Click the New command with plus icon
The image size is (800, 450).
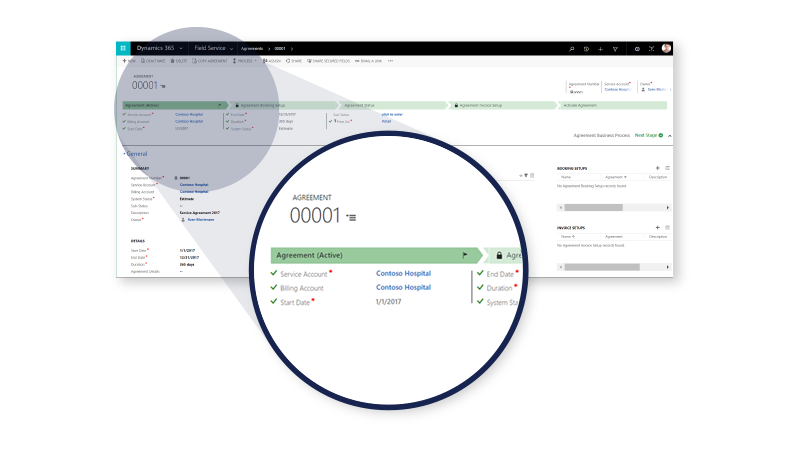[129, 61]
